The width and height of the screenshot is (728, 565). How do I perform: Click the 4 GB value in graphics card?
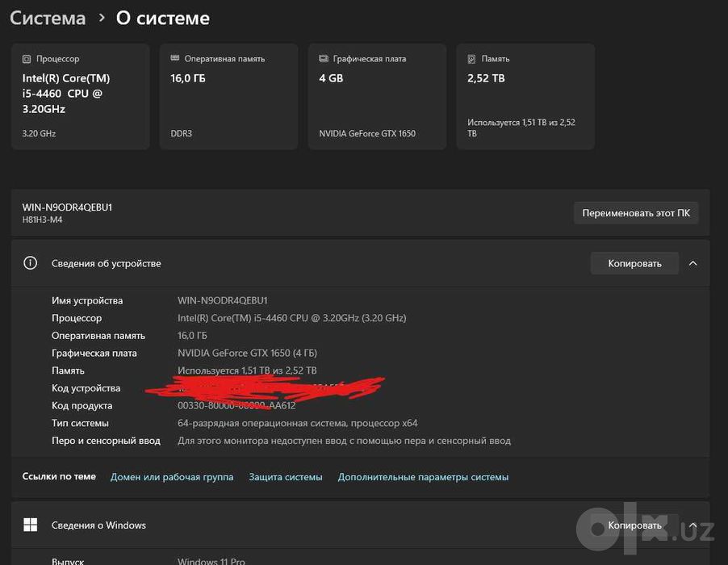(331, 78)
